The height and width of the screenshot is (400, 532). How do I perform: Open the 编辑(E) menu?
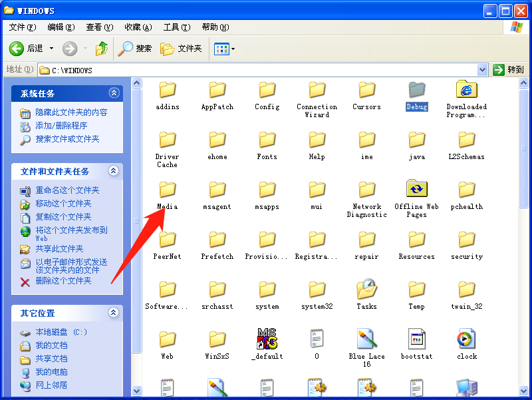point(61,27)
